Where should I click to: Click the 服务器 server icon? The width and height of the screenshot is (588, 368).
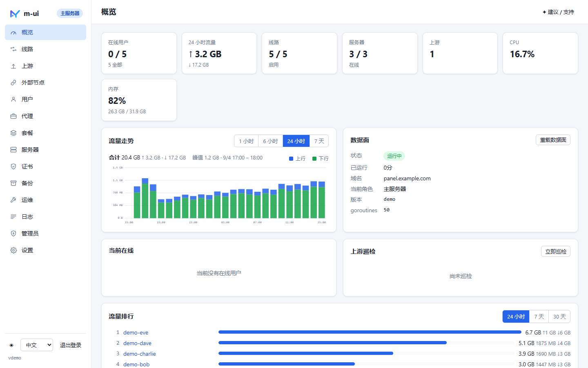(13, 150)
